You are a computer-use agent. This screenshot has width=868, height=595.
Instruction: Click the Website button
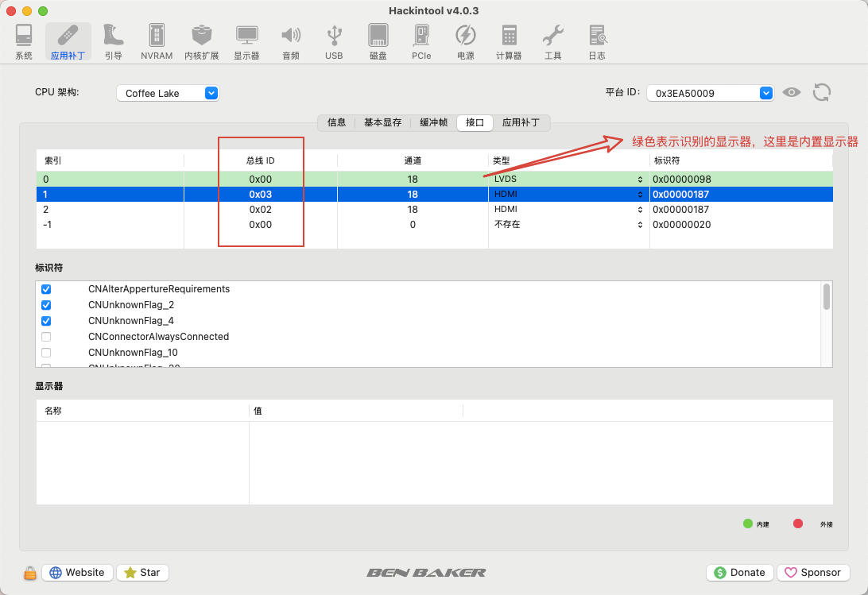coord(78,572)
